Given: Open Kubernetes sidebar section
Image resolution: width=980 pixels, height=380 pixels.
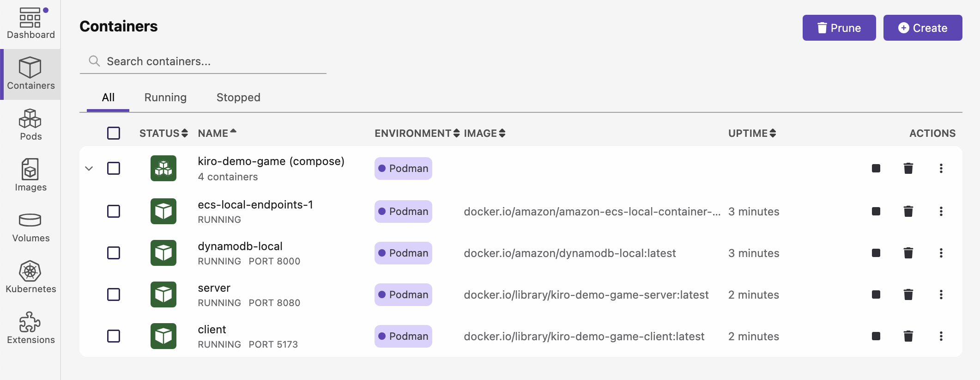Looking at the screenshot, I should [x=30, y=277].
